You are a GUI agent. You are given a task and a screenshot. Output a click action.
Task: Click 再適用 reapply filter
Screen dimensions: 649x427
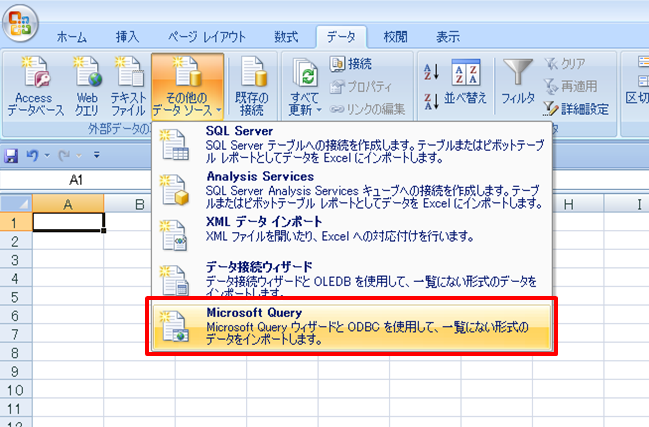570,86
